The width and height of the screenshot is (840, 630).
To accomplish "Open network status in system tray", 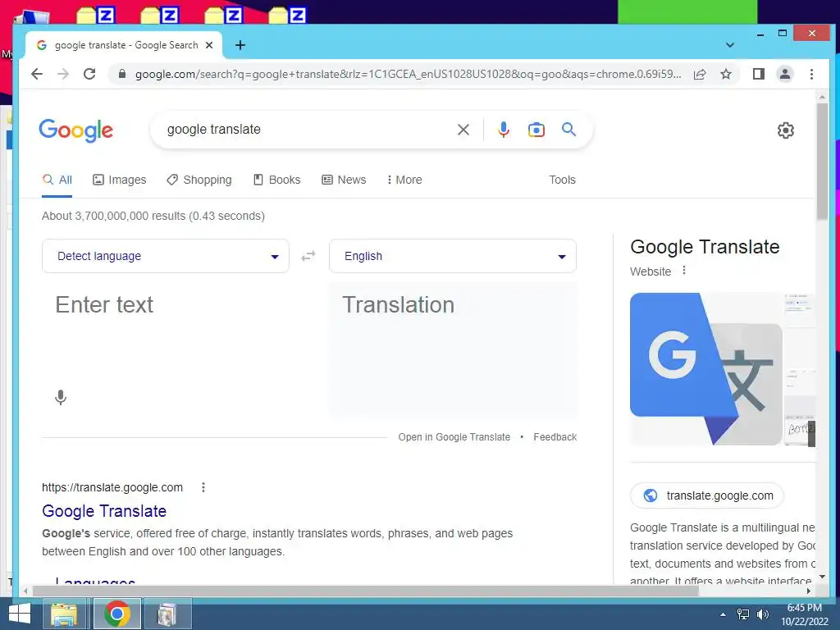I will click(x=743, y=614).
